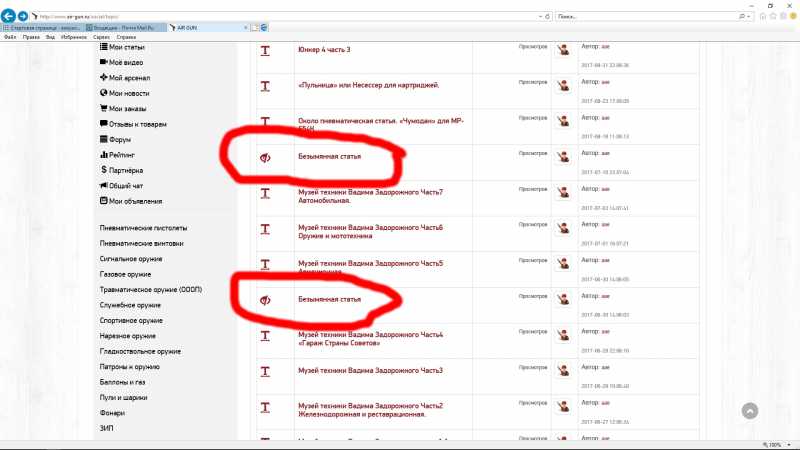Open the Правка menu
Viewport: 800px width, 450px height.
coord(31,37)
